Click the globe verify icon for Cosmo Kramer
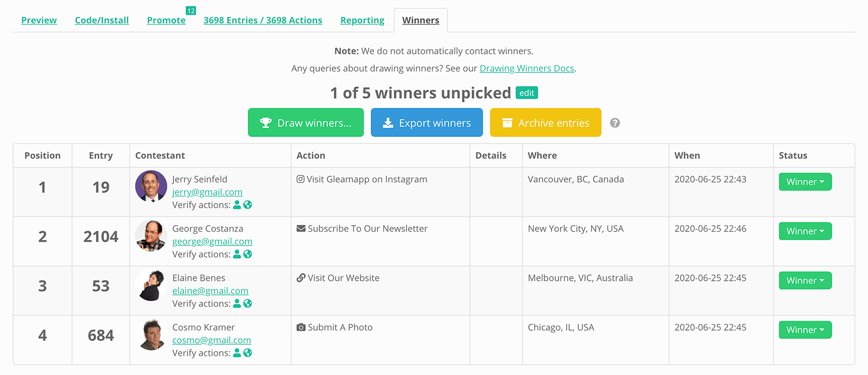 pos(248,353)
